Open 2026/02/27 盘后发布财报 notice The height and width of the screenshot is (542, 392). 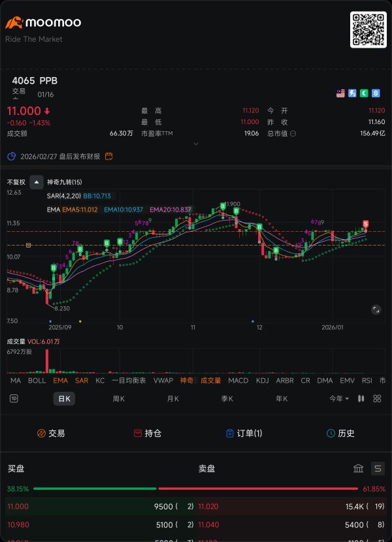60,157
